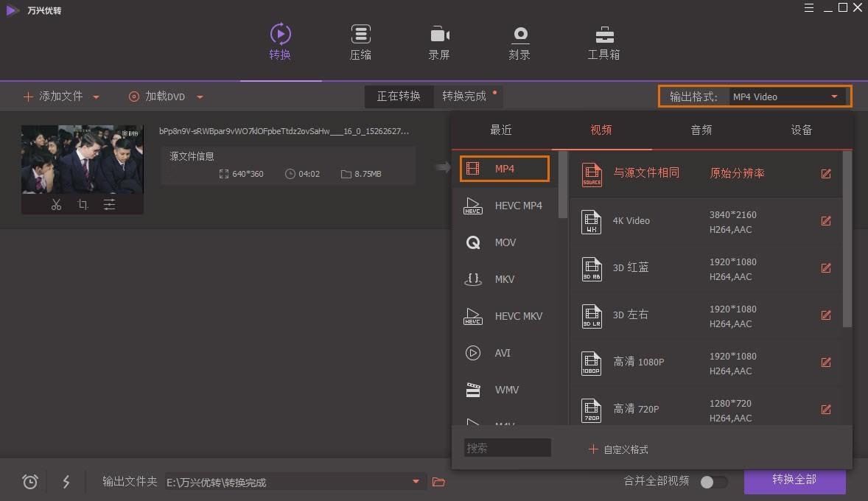The height and width of the screenshot is (501, 868).
Task: Open the effects adjustment sliders icon
Action: click(110, 204)
